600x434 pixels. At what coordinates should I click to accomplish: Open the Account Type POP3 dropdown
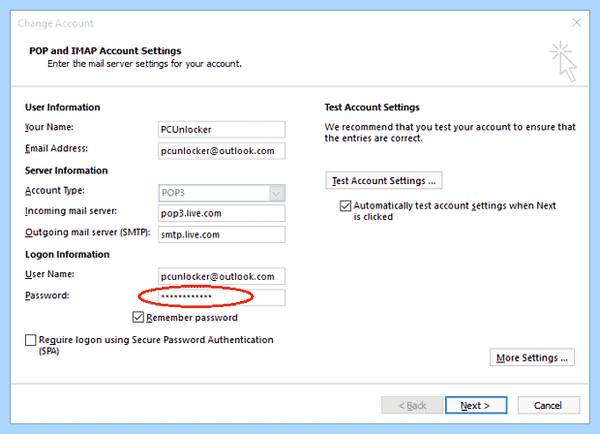(x=222, y=193)
